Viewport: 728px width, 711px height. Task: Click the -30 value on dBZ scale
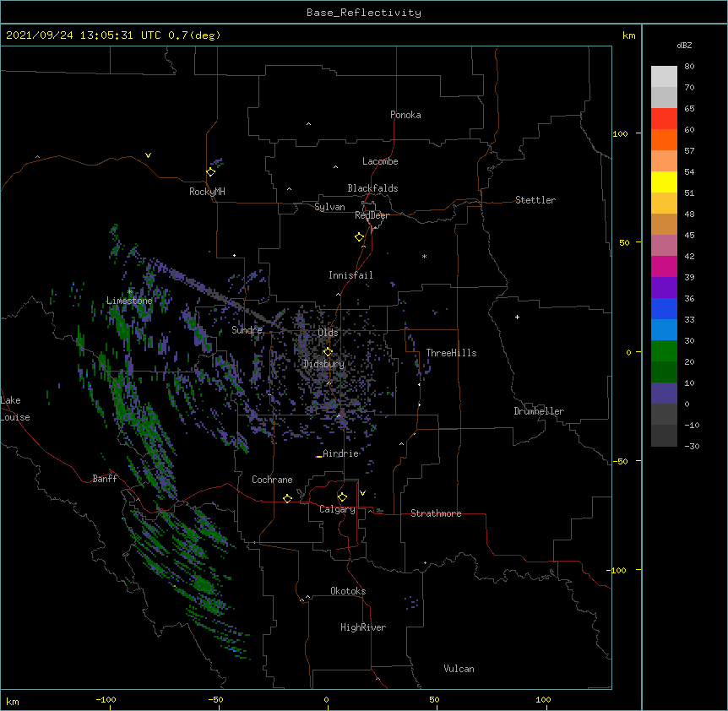(692, 446)
